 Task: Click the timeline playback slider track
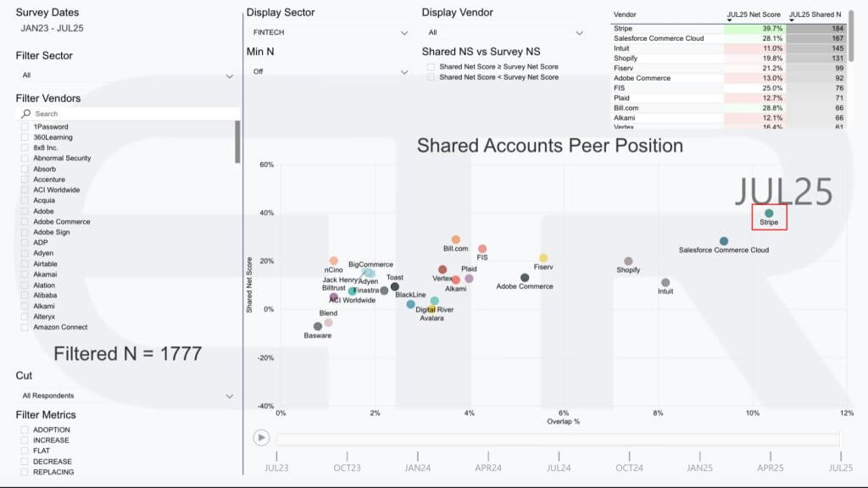557,439
